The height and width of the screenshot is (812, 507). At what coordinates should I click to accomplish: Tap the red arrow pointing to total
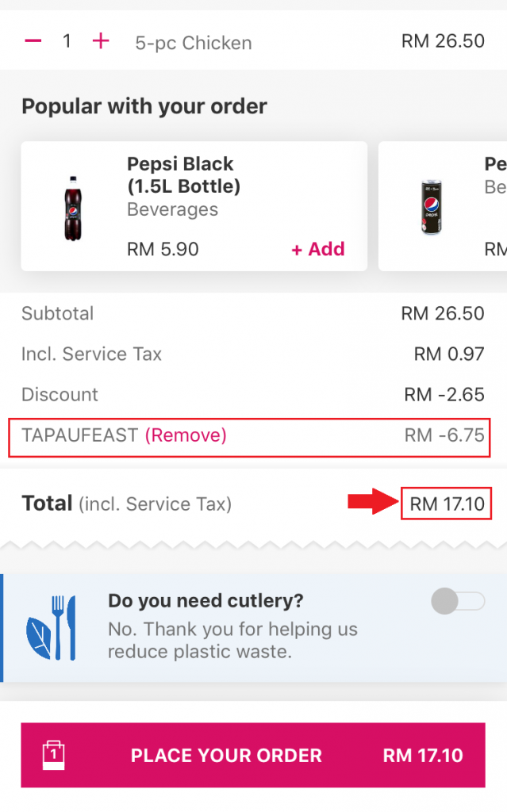coord(371,501)
